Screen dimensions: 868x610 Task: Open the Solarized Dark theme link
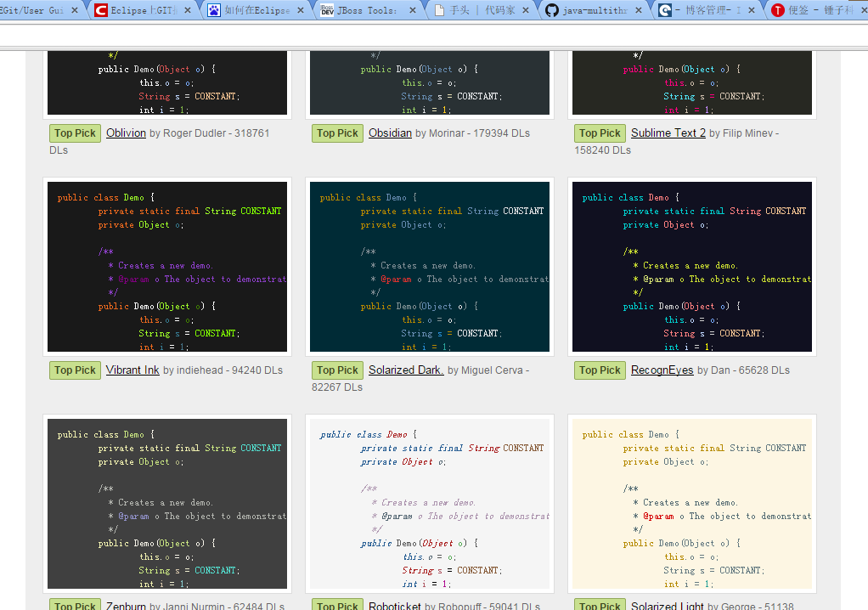[x=406, y=370]
